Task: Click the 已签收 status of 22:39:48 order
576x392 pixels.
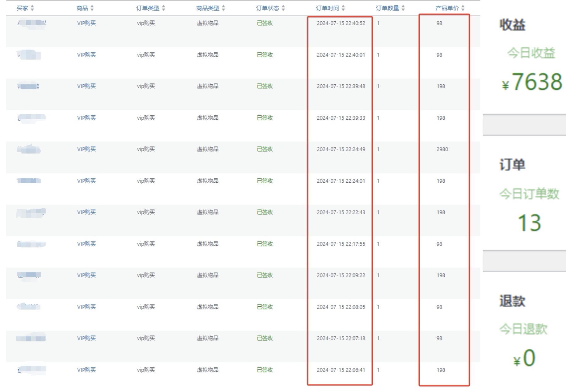Action: pyautogui.click(x=265, y=86)
